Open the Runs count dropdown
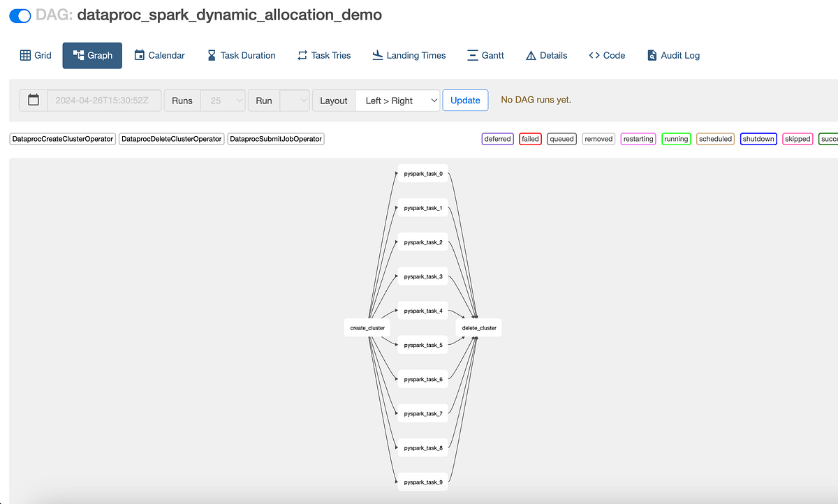The height and width of the screenshot is (504, 838). pos(223,100)
